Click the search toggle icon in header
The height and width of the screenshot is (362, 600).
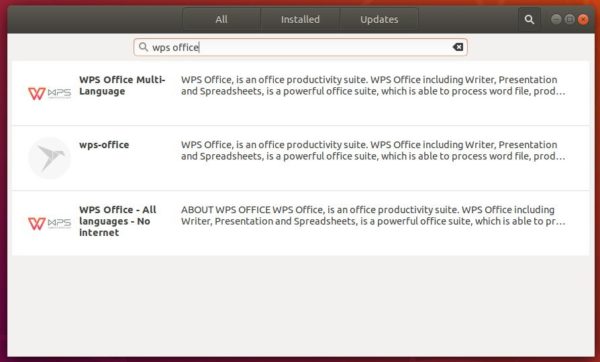[529, 20]
